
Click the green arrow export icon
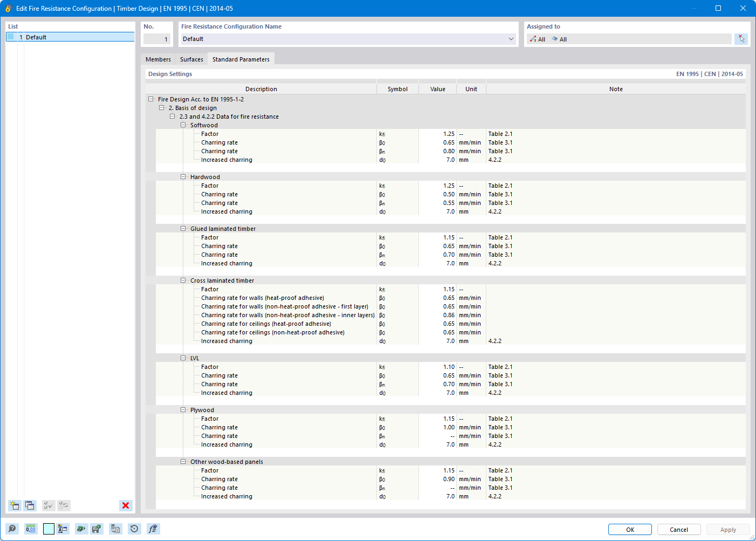(x=81, y=529)
